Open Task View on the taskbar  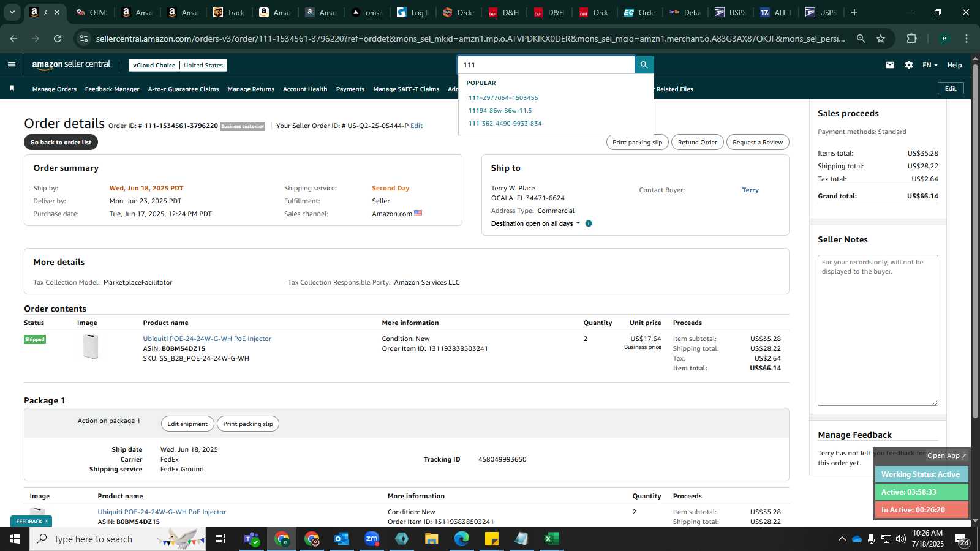click(x=221, y=539)
